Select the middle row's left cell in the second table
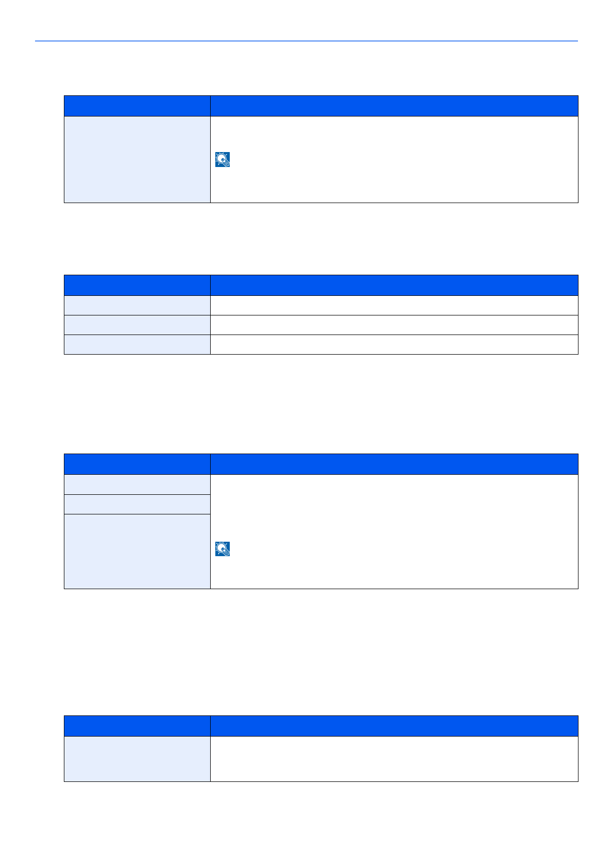The width and height of the screenshot is (613, 868). [137, 325]
